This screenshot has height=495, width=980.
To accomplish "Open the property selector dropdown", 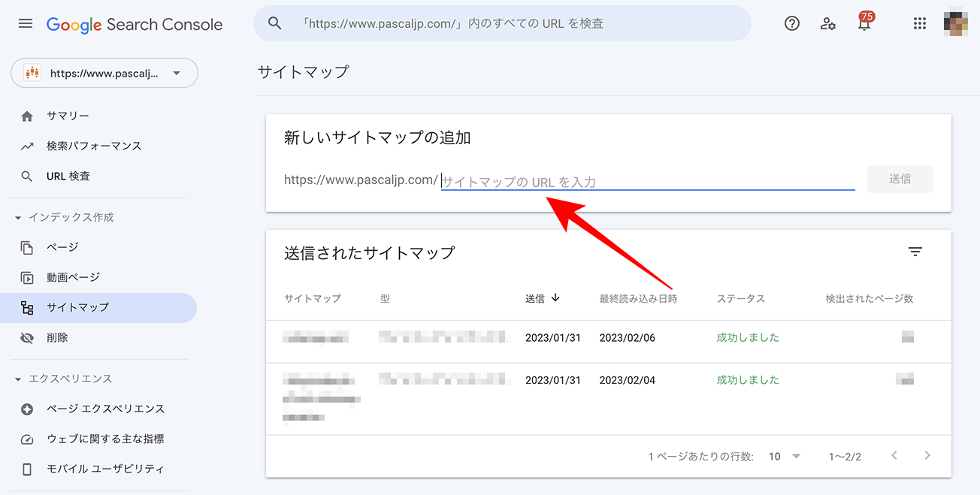I will [x=104, y=73].
